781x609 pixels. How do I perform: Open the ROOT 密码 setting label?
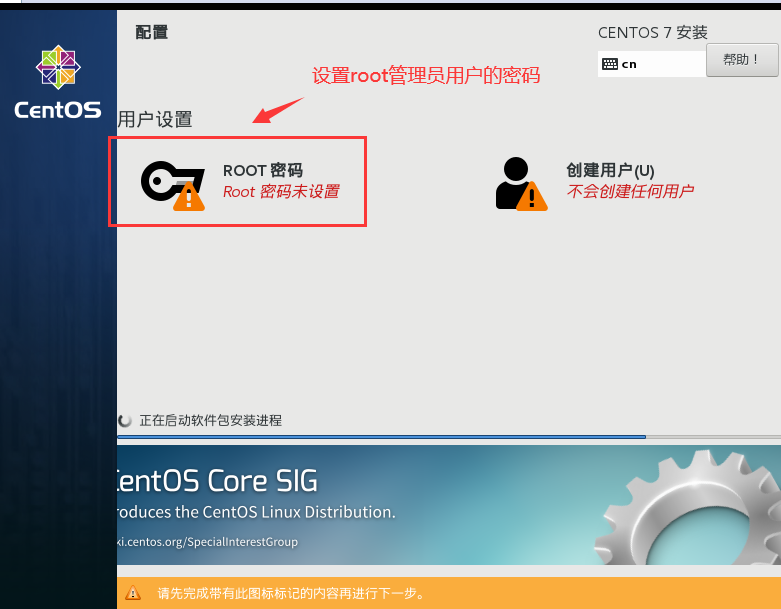point(262,170)
